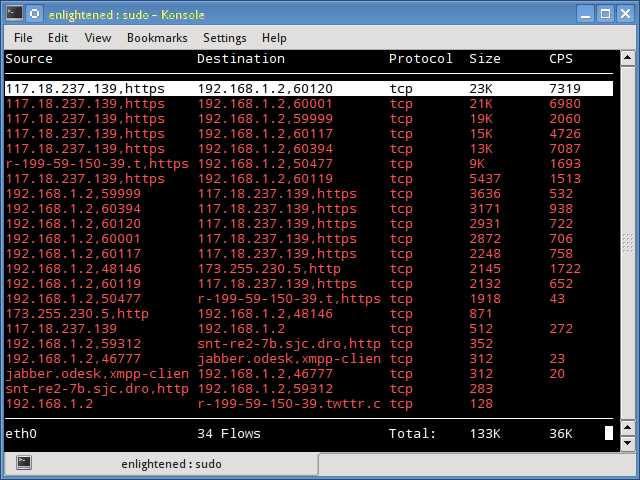Click terminal icon on enlightened : sudo tab
This screenshot has width=640, height=480.
pyautogui.click(x=24, y=462)
